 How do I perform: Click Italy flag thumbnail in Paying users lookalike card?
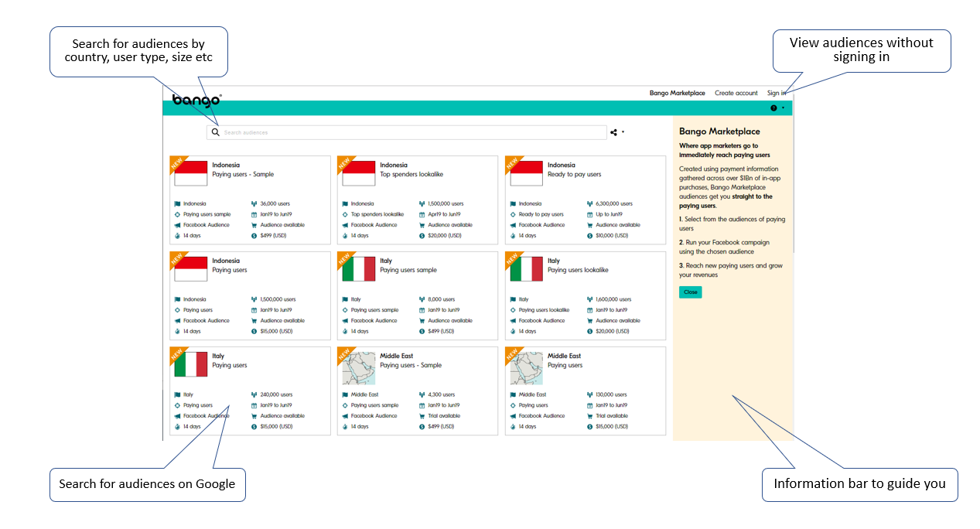[527, 269]
